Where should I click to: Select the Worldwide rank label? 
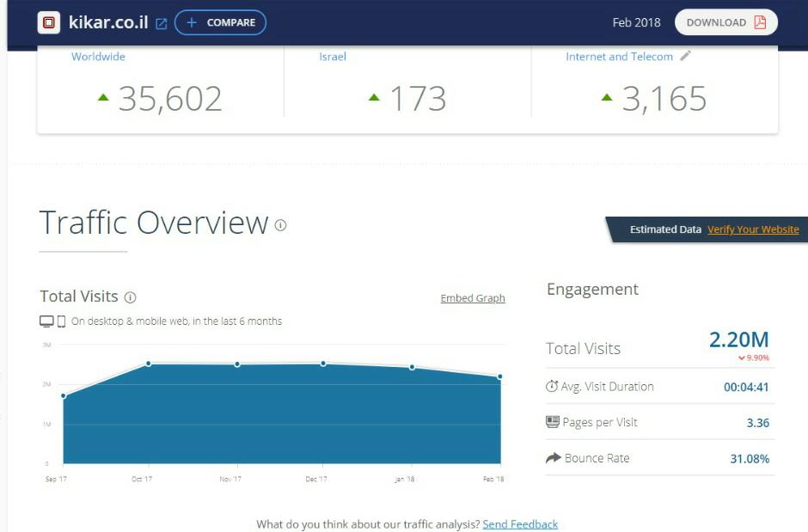pyautogui.click(x=98, y=57)
